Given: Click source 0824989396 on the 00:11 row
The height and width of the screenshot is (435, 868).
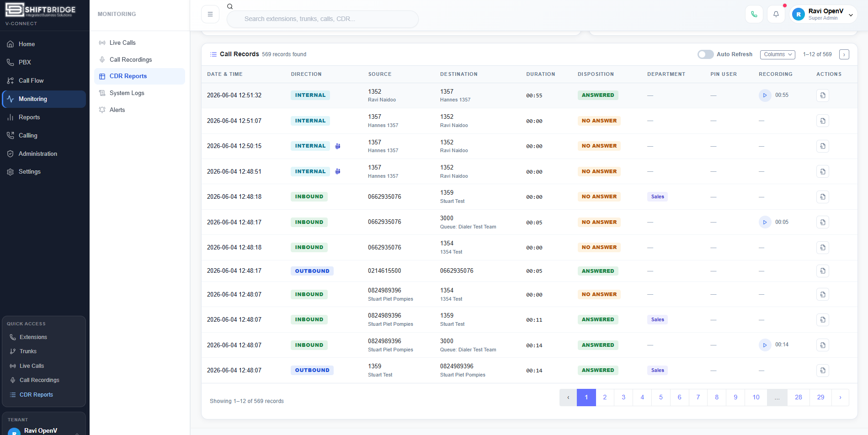Looking at the screenshot, I should 384,315.
